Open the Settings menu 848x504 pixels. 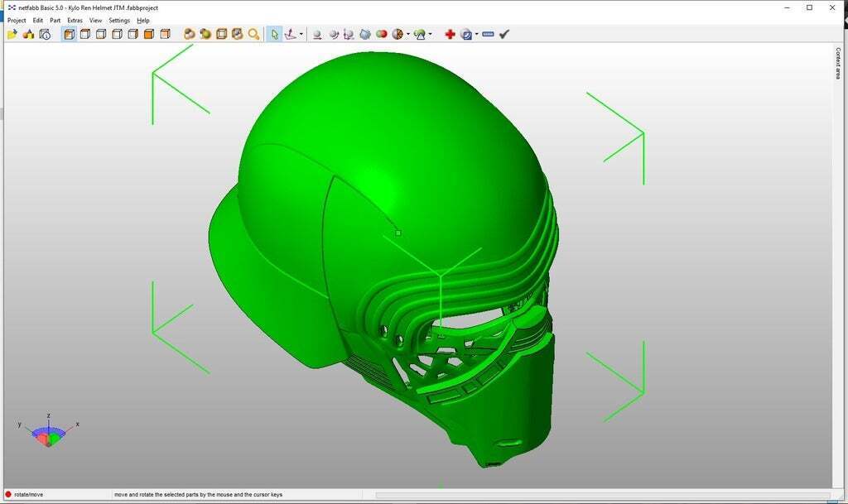(x=119, y=20)
